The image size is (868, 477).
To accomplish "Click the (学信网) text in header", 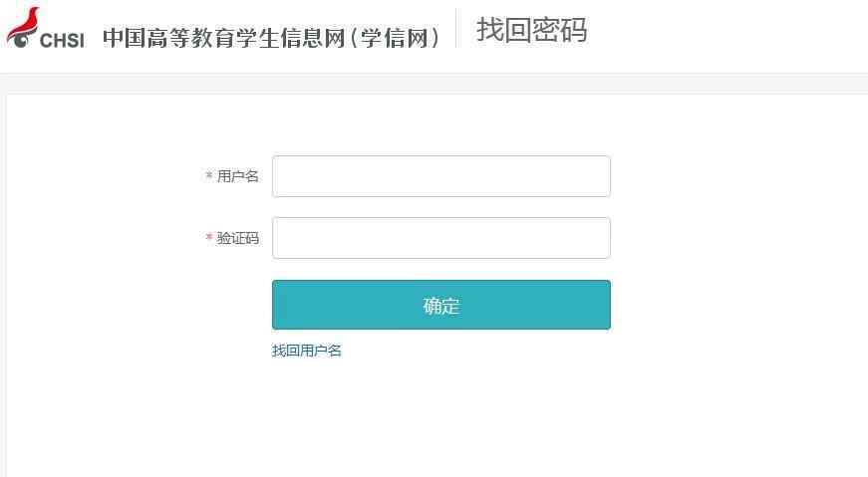I will click(395, 38).
